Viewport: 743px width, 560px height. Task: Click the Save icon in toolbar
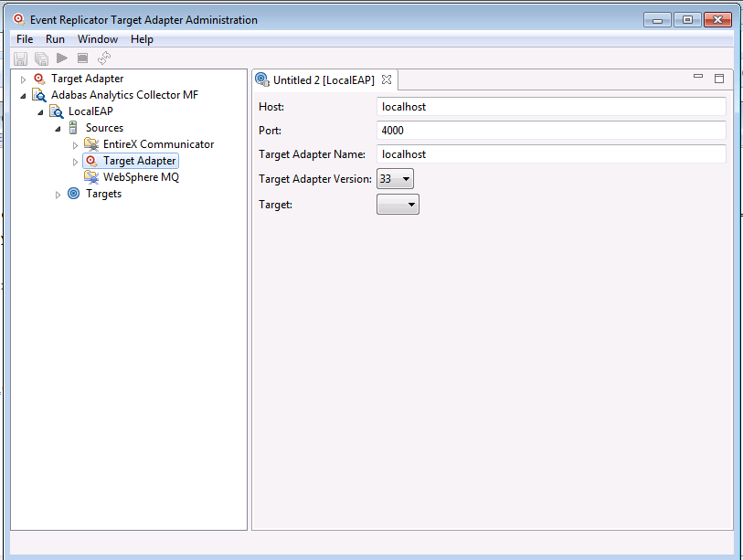tap(21, 58)
